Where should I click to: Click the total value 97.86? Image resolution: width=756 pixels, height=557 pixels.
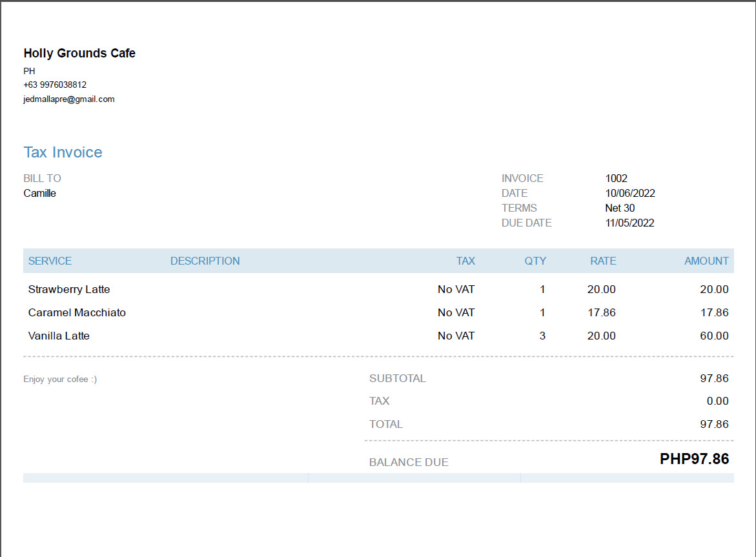(x=714, y=425)
